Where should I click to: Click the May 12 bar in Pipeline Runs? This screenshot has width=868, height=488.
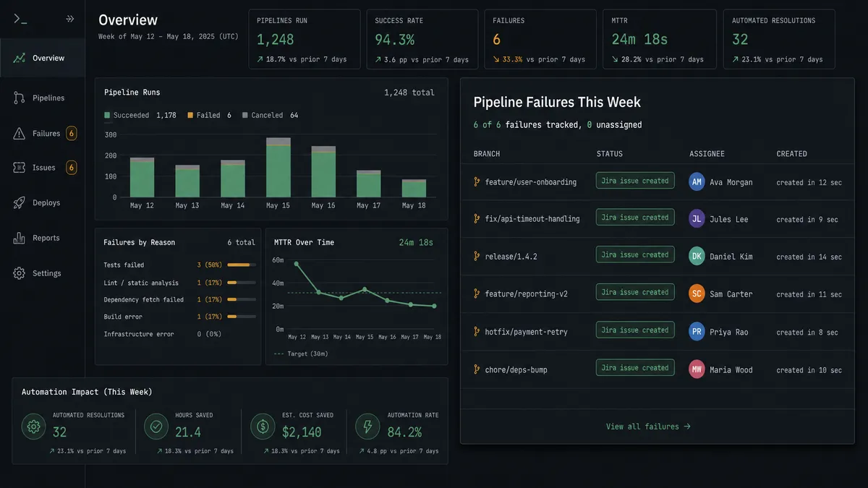(x=142, y=177)
